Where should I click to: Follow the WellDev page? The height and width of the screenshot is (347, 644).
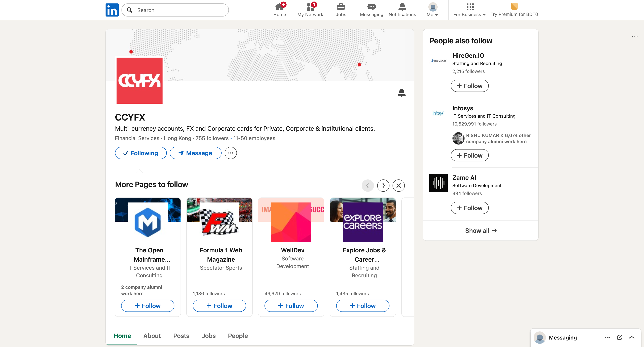[291, 306]
